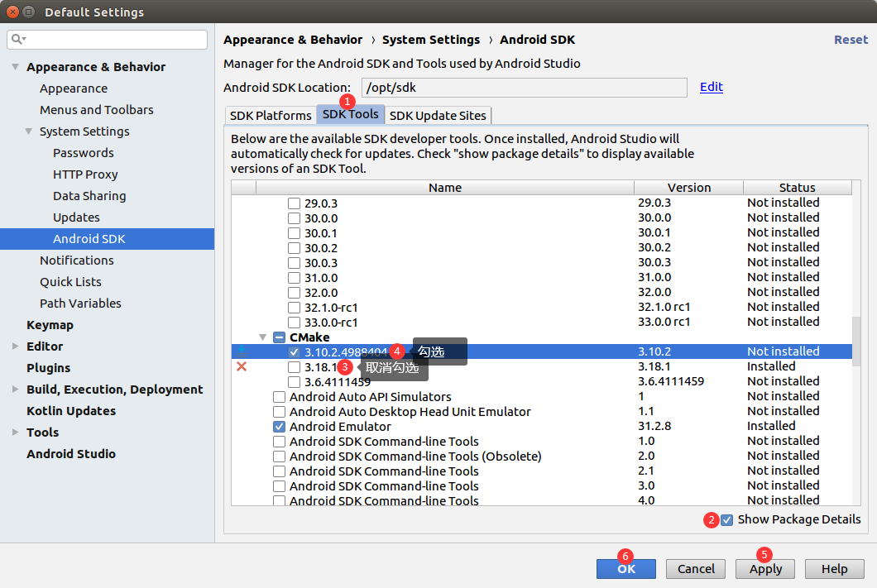Screen dimensions: 877x588
Task: Select the SDK Tools tab
Action: [351, 114]
